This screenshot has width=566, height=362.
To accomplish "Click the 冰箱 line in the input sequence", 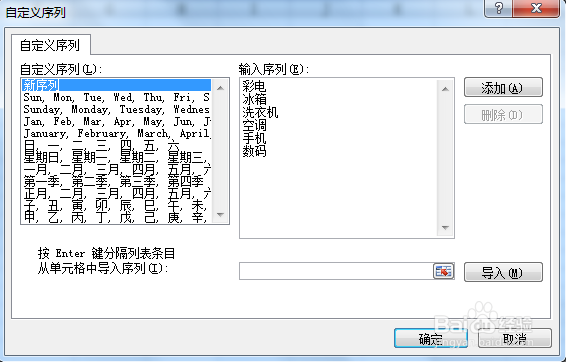I will pos(254,99).
